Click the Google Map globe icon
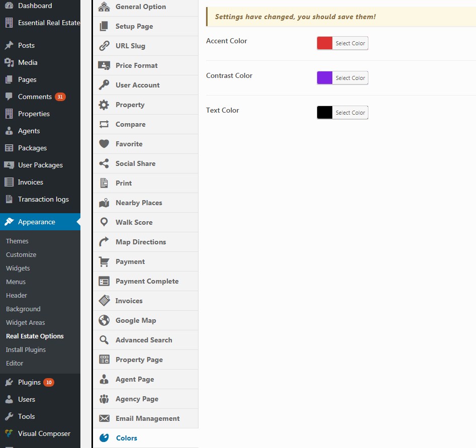 104,320
